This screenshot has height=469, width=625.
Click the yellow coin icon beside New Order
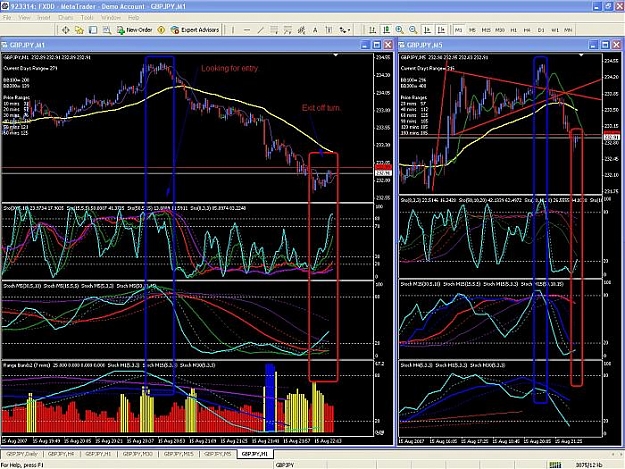[161, 30]
